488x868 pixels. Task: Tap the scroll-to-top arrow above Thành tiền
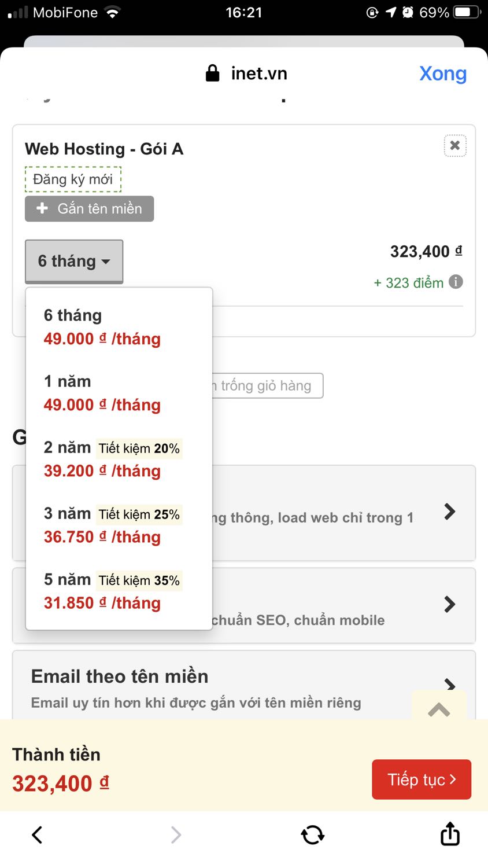tap(439, 709)
